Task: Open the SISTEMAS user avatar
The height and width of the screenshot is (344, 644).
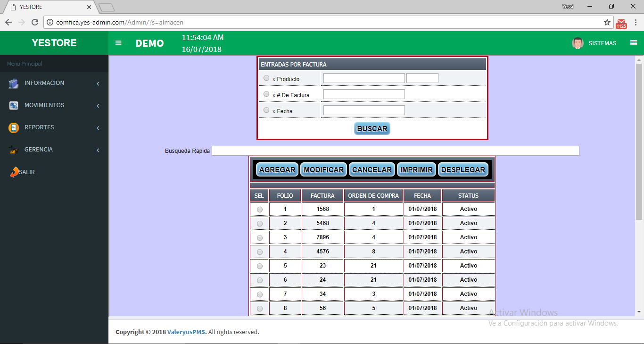Action: tap(578, 43)
